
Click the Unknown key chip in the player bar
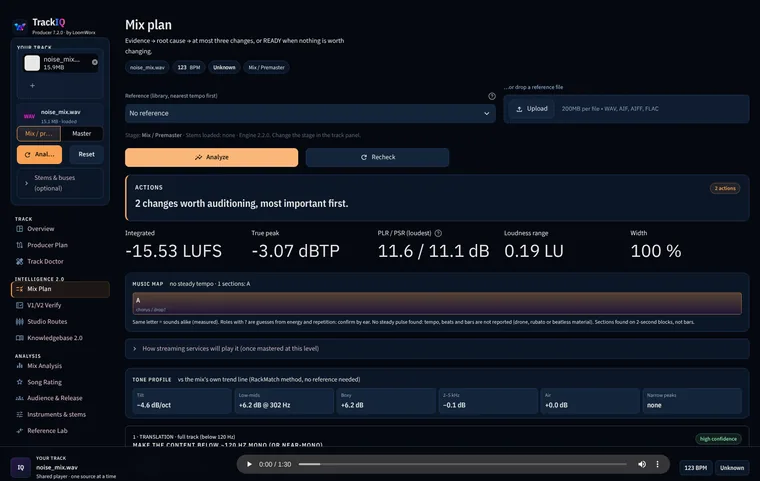[x=731, y=468]
